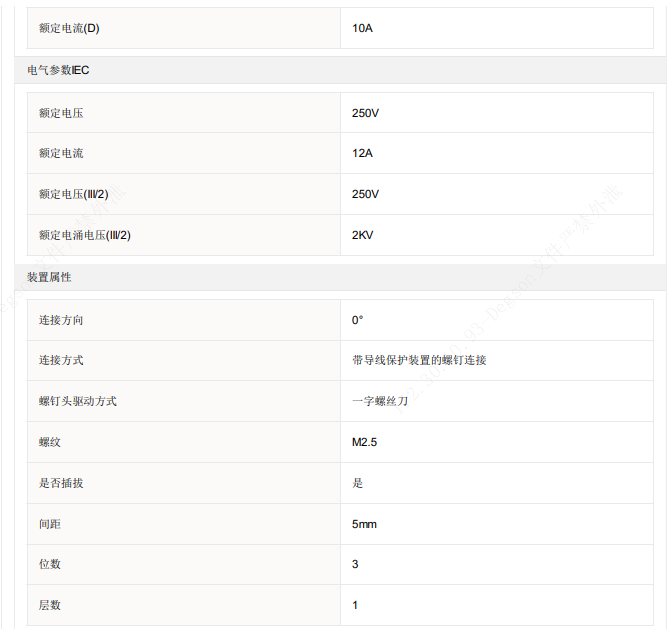Image resolution: width=667 pixels, height=629 pixels.
Task: Click the 螺钉头驱动方式 label
Action: coord(78,401)
